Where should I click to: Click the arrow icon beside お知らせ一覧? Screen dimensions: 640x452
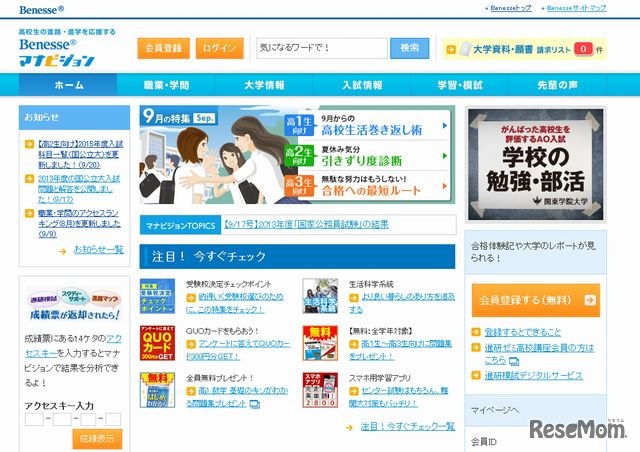coord(62,251)
